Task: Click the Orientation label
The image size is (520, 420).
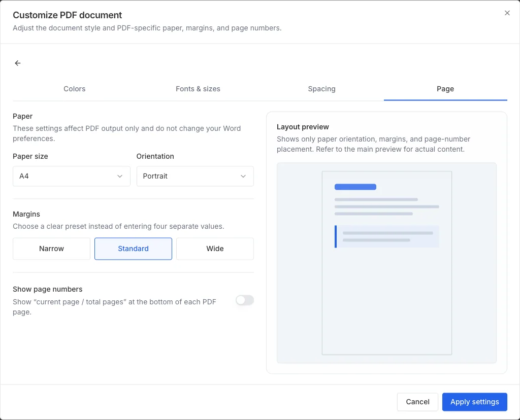Action: (155, 156)
